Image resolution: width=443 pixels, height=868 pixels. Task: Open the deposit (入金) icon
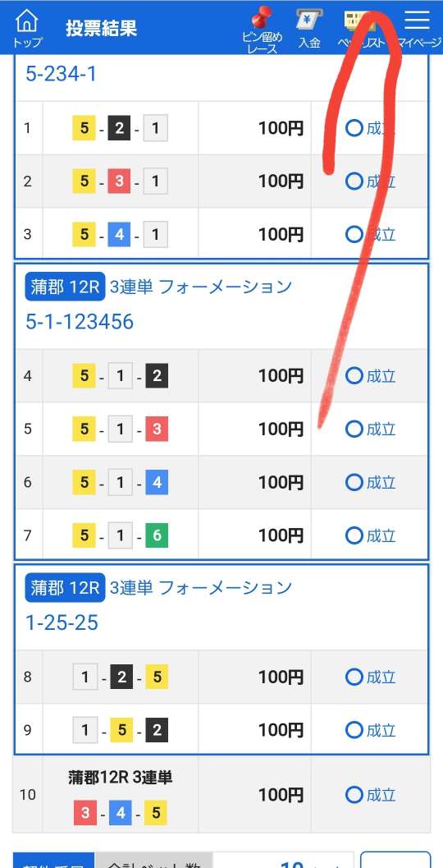[x=309, y=29]
